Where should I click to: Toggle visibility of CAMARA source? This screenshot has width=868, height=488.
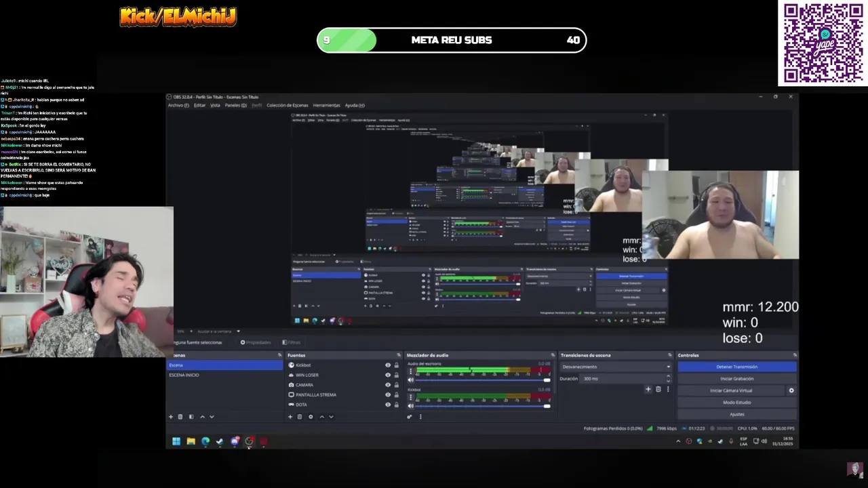(x=388, y=385)
